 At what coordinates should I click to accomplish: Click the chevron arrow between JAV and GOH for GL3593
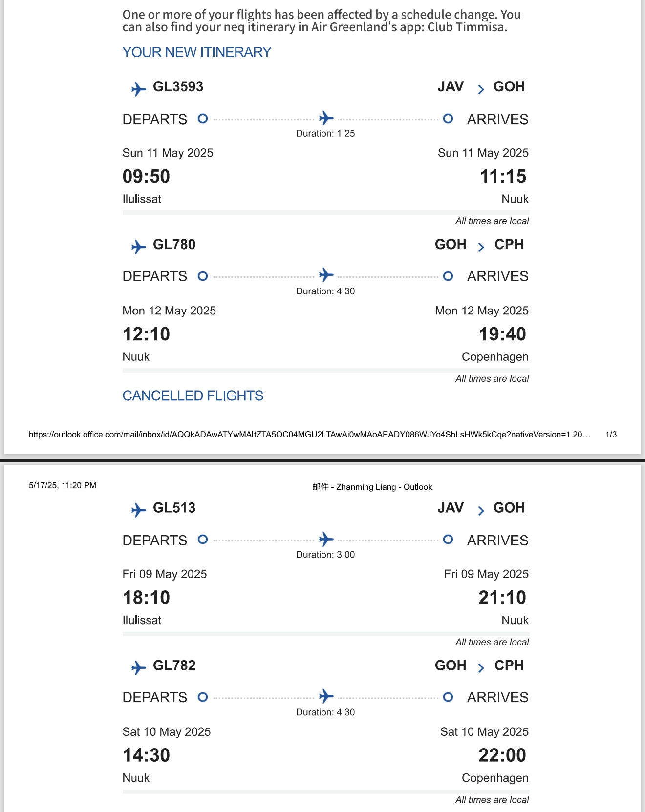[481, 89]
